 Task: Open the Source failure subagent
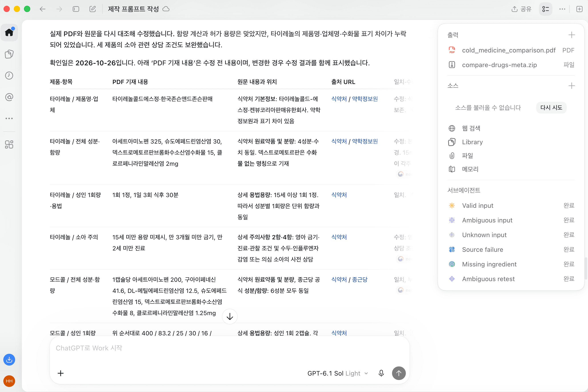tap(511, 250)
